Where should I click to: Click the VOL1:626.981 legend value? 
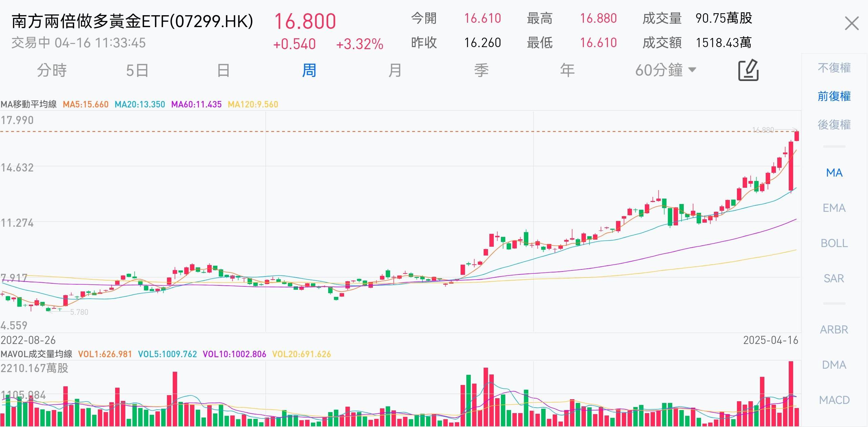[x=105, y=354]
